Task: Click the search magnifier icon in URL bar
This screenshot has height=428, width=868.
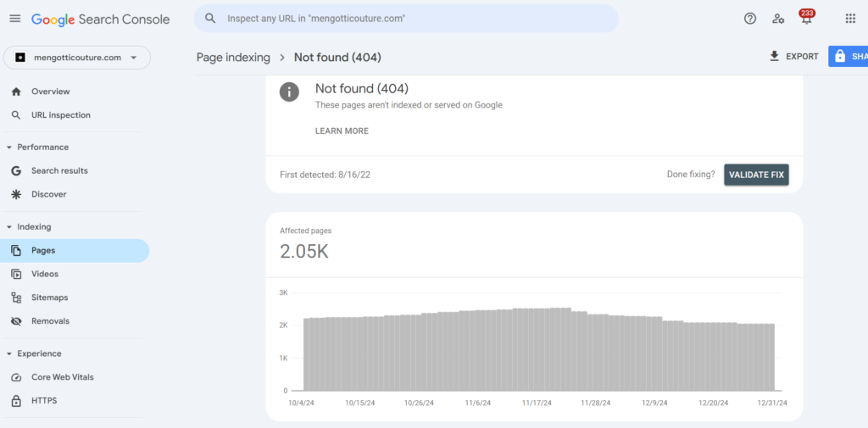Action: pyautogui.click(x=210, y=19)
